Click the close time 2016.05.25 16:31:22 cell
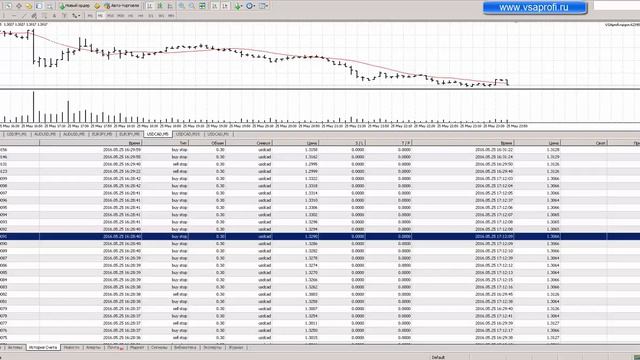 494,150
